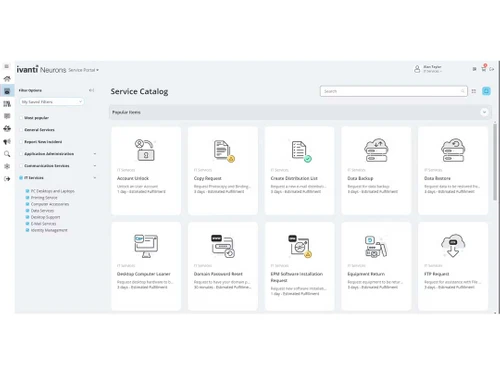Click the sign-out icon beside the cart
Image resolution: width=500 pixels, height=375 pixels.
pos(492,69)
